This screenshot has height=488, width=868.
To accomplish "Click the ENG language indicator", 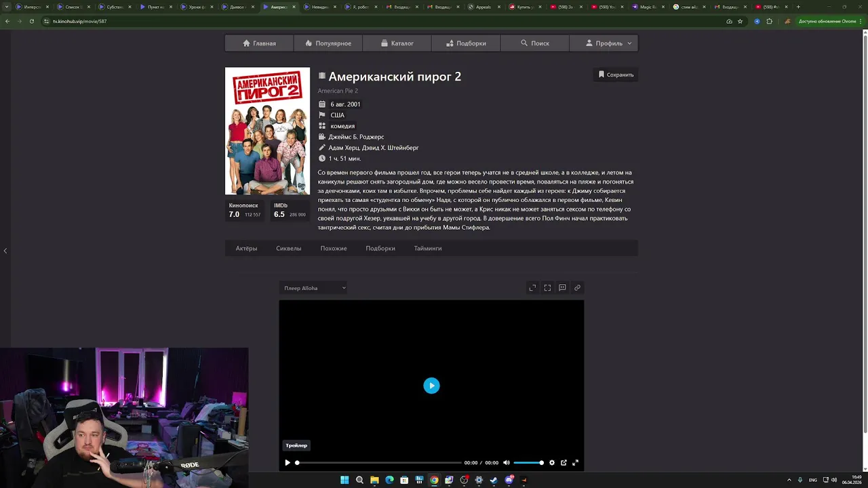I will pyautogui.click(x=812, y=480).
